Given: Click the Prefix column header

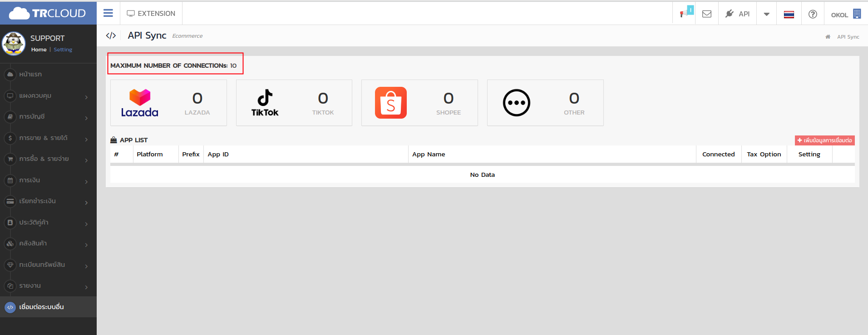Looking at the screenshot, I should (191, 155).
